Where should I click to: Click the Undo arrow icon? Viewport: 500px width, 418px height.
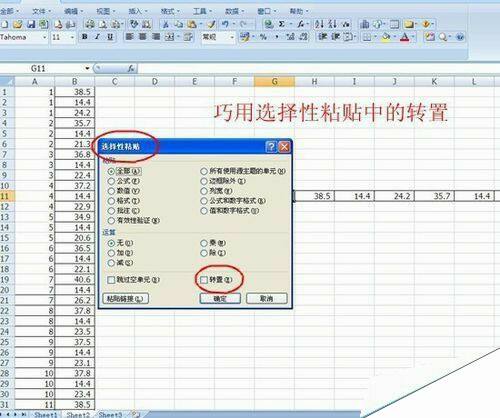pos(225,24)
